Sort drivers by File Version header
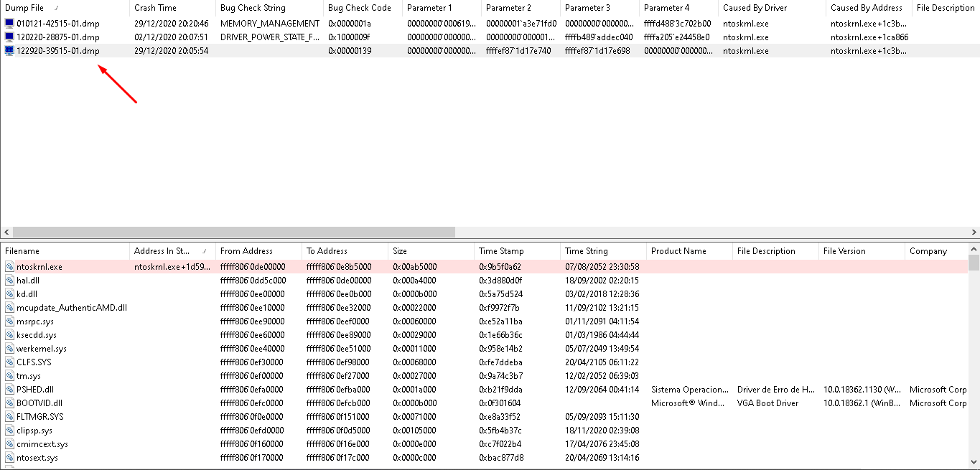 click(x=862, y=251)
